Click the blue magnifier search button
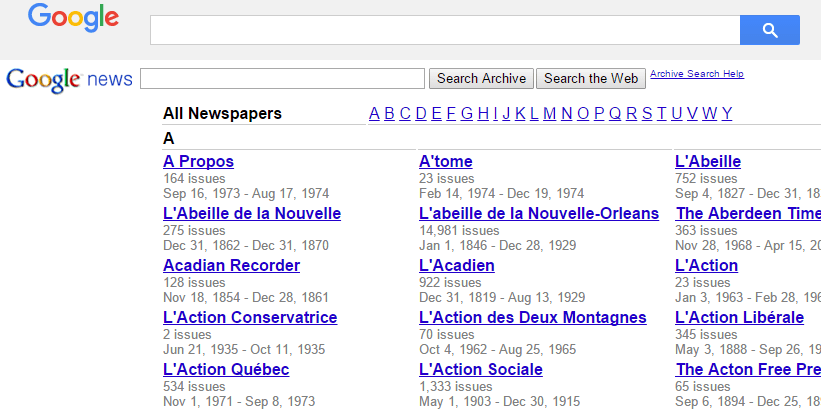Viewport: 821px width, 414px height. click(770, 30)
